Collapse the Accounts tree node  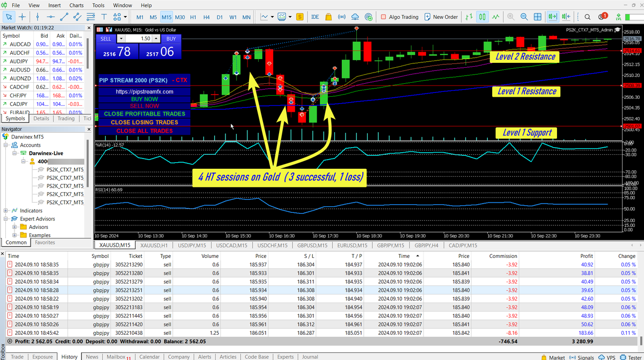pyautogui.click(x=6, y=145)
